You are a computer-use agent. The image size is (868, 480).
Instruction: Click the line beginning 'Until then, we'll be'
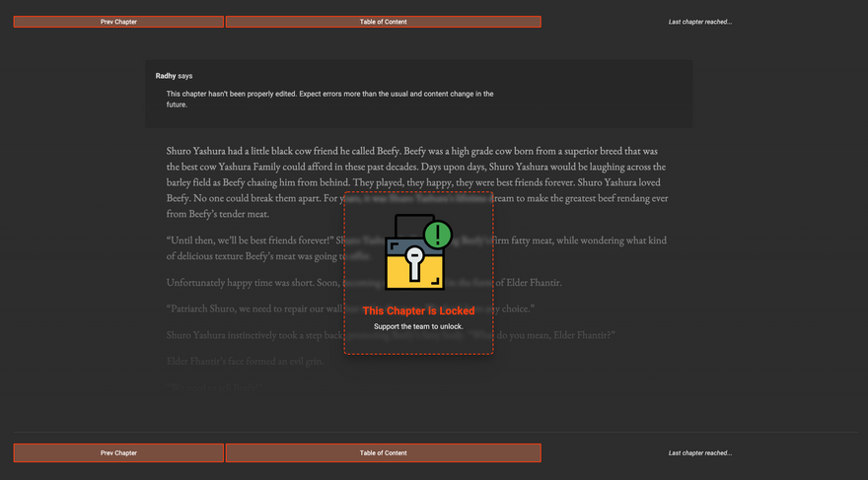(x=247, y=240)
